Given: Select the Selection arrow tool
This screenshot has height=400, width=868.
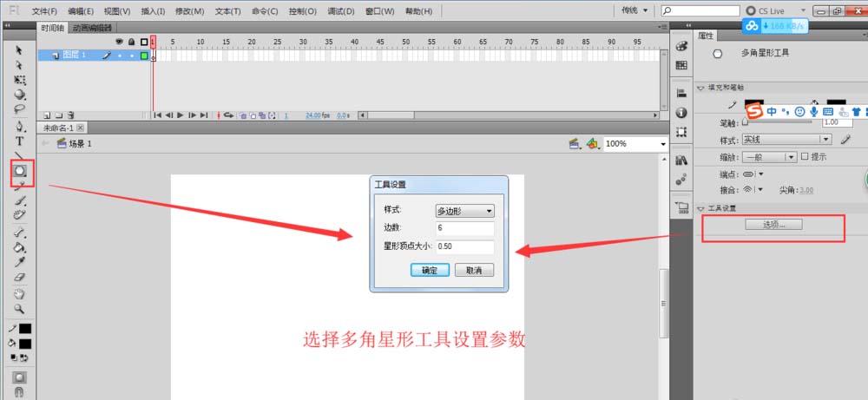Looking at the screenshot, I should pos(19,51).
